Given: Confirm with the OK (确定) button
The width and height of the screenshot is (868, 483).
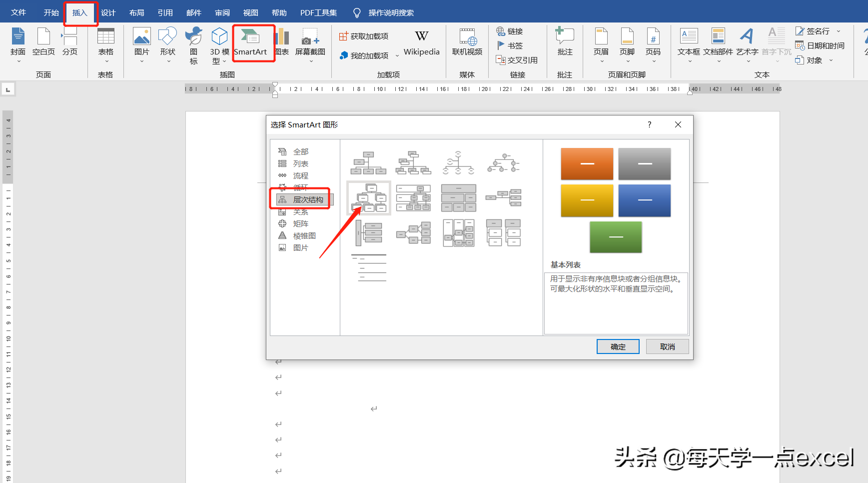Looking at the screenshot, I should pos(618,346).
